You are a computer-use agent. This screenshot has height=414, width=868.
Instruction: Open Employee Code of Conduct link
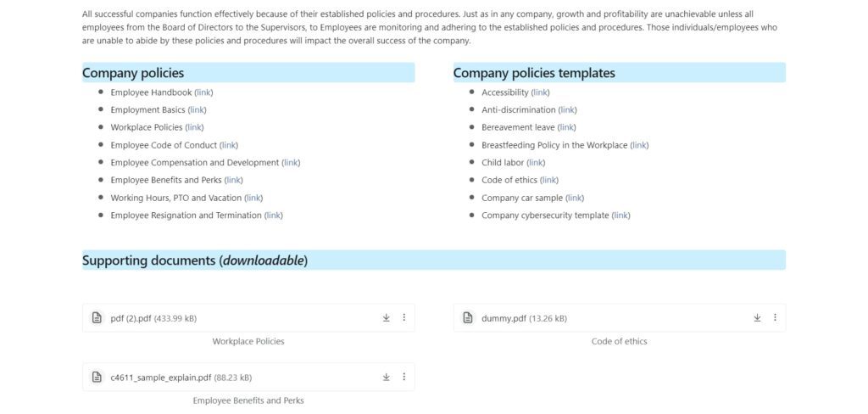229,145
